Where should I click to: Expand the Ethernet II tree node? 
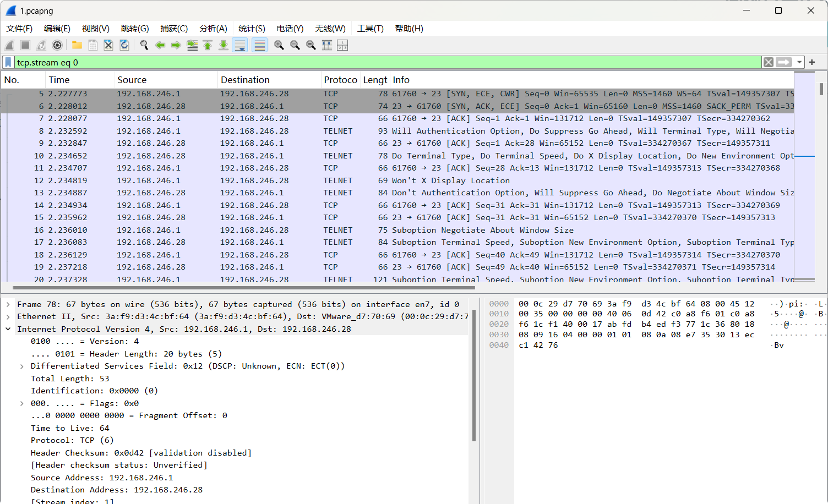click(8, 316)
